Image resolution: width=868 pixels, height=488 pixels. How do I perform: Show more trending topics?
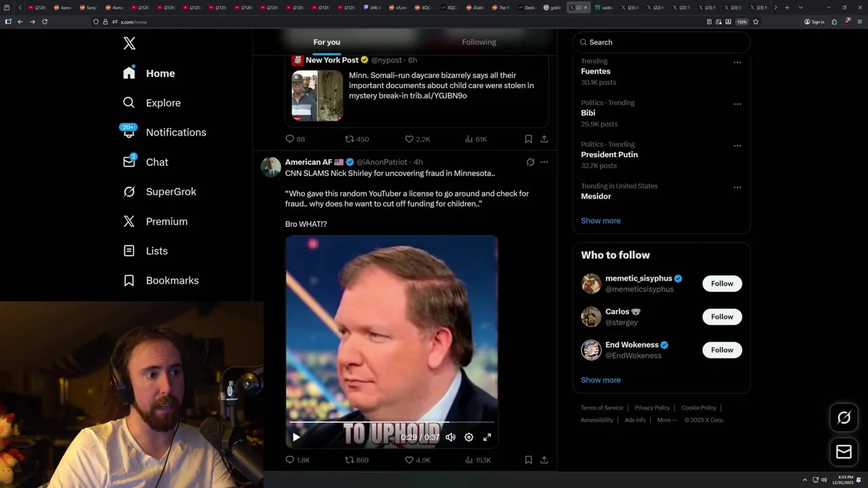click(600, 221)
